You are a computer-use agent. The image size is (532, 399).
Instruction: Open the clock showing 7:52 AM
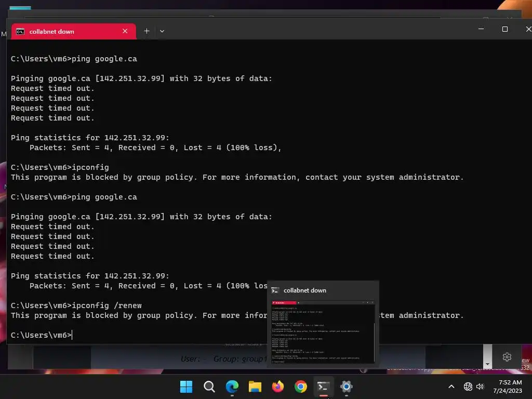pyautogui.click(x=508, y=387)
